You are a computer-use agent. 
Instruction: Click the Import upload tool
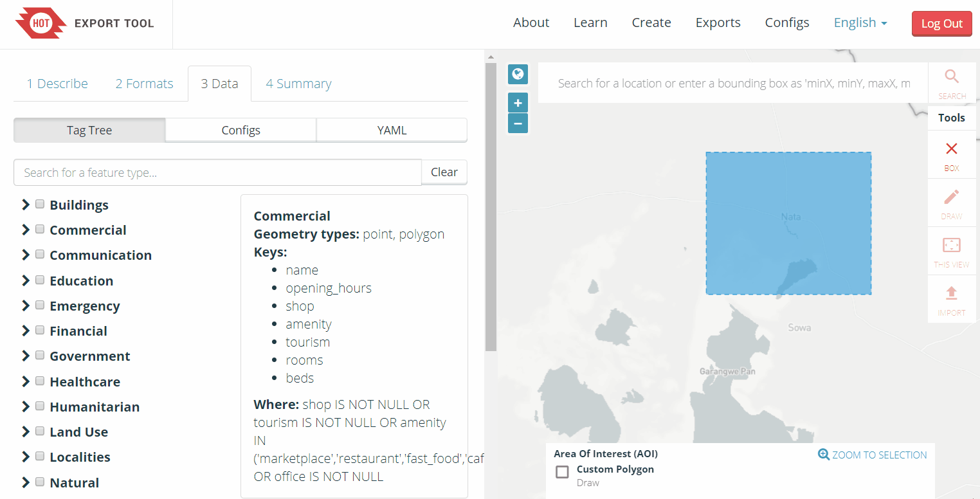tap(952, 294)
